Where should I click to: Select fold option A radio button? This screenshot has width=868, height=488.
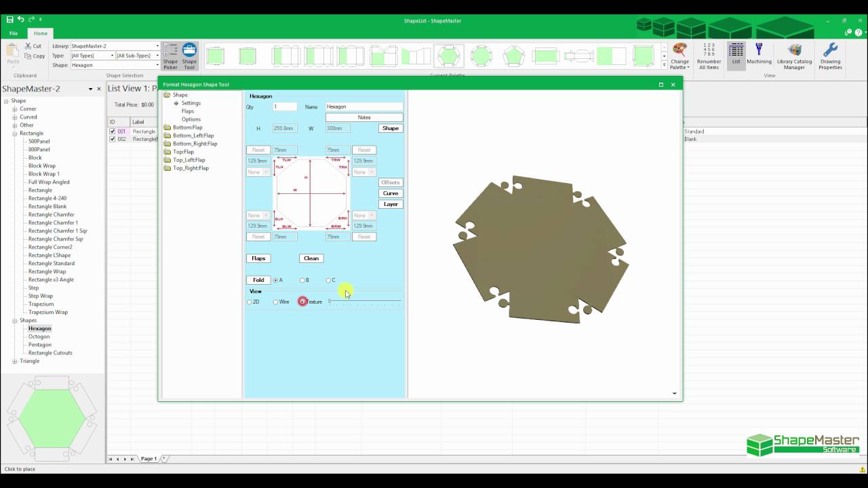point(276,280)
